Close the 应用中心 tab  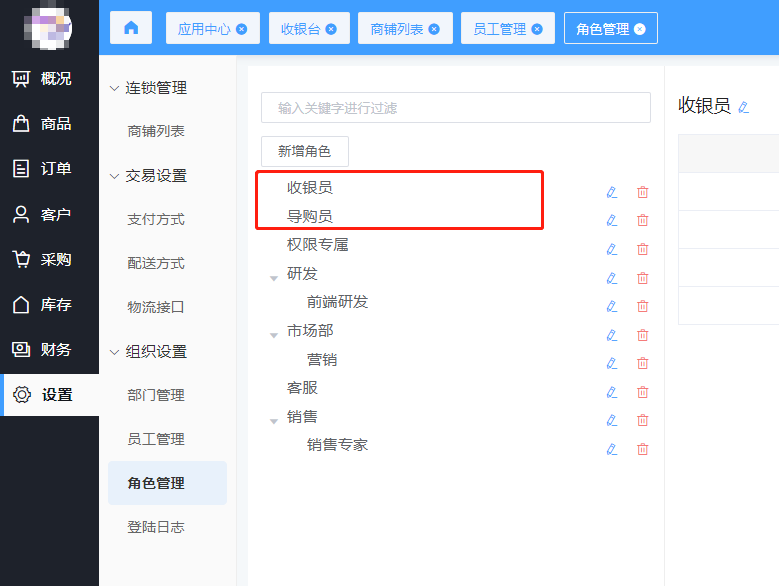point(241,29)
